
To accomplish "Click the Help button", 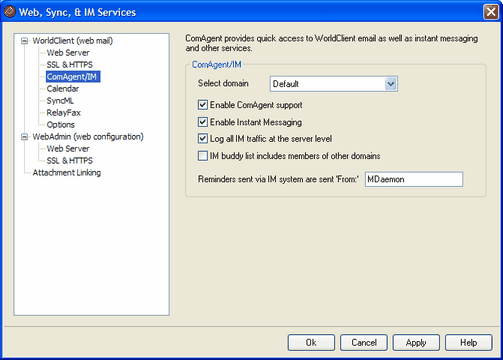I will [468, 343].
